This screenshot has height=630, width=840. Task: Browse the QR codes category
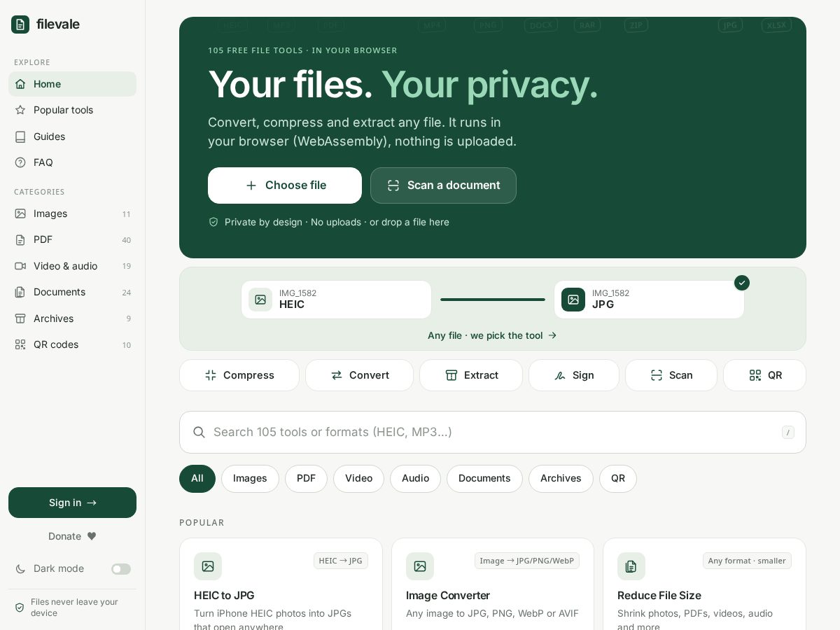click(72, 344)
